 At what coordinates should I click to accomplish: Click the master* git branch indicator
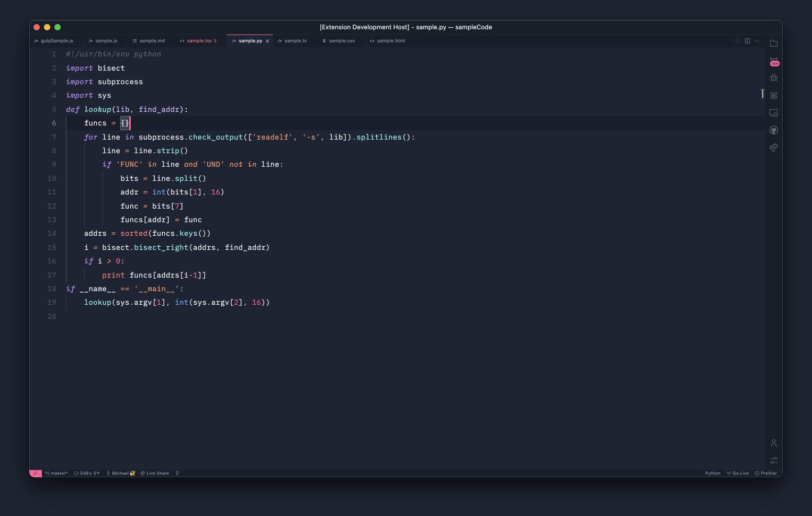57,473
